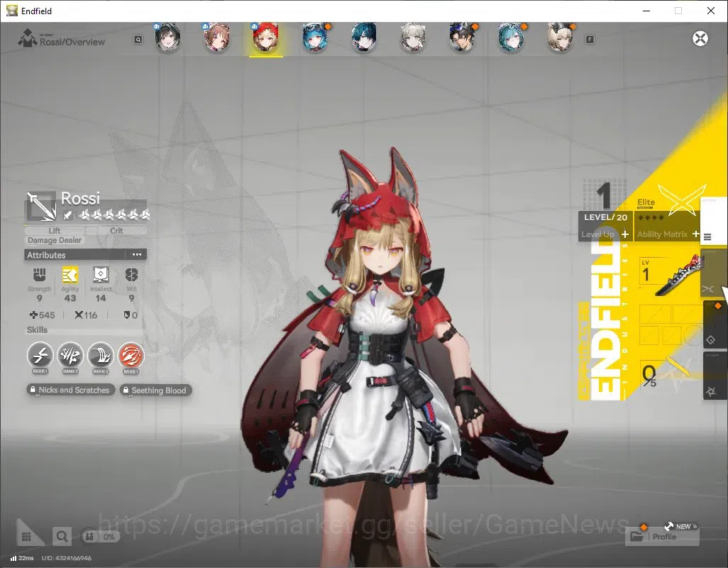Select the dark-haired male character portrait
This screenshot has height=568, width=728.
[462, 38]
